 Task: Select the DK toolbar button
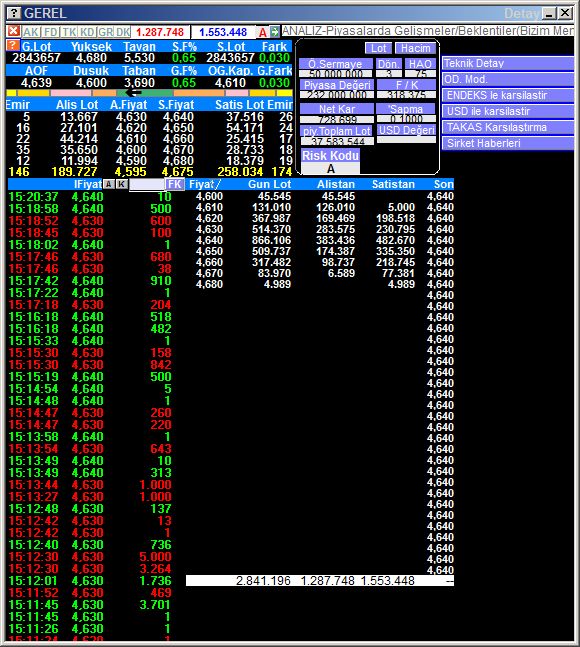point(123,32)
